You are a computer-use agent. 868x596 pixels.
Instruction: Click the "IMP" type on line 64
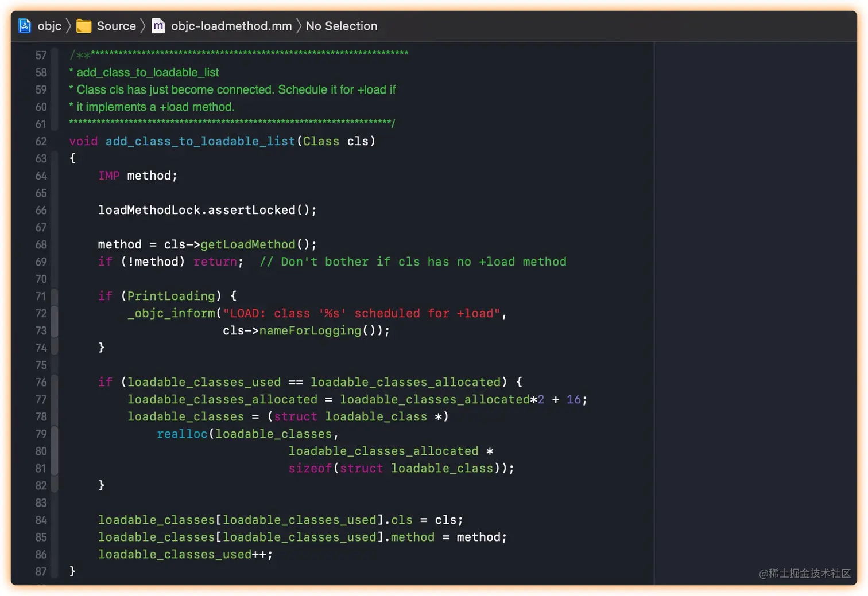(x=109, y=176)
